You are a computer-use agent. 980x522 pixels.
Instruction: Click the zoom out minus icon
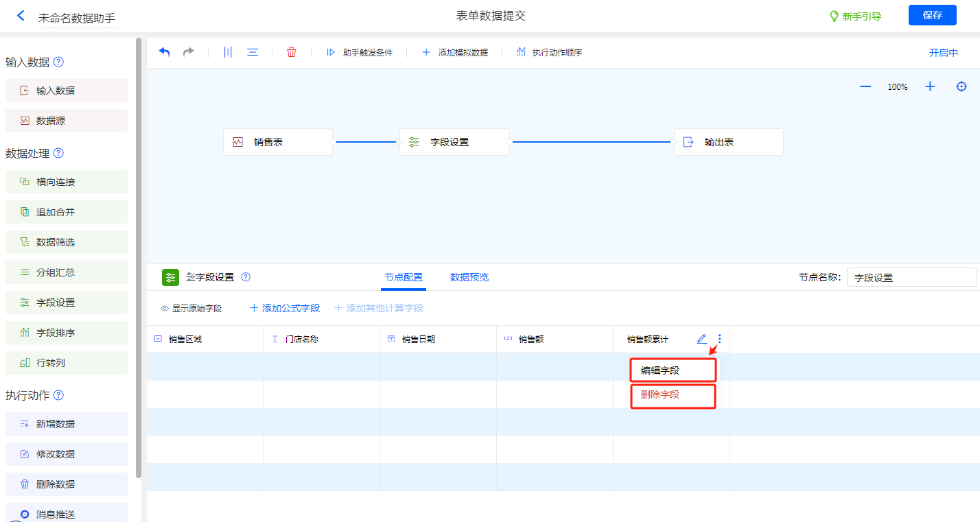coord(865,86)
